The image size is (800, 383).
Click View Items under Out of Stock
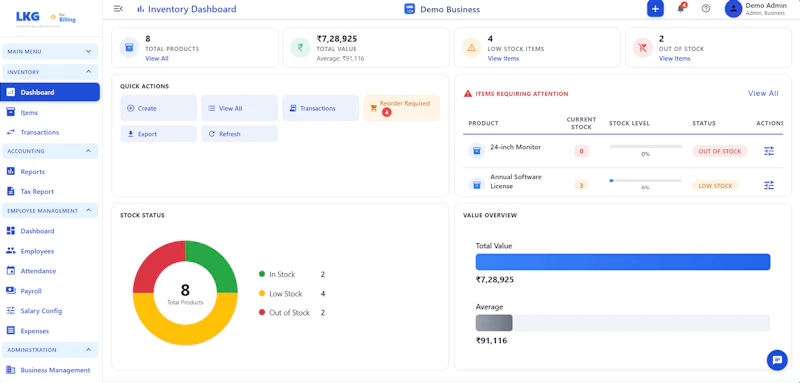674,59
